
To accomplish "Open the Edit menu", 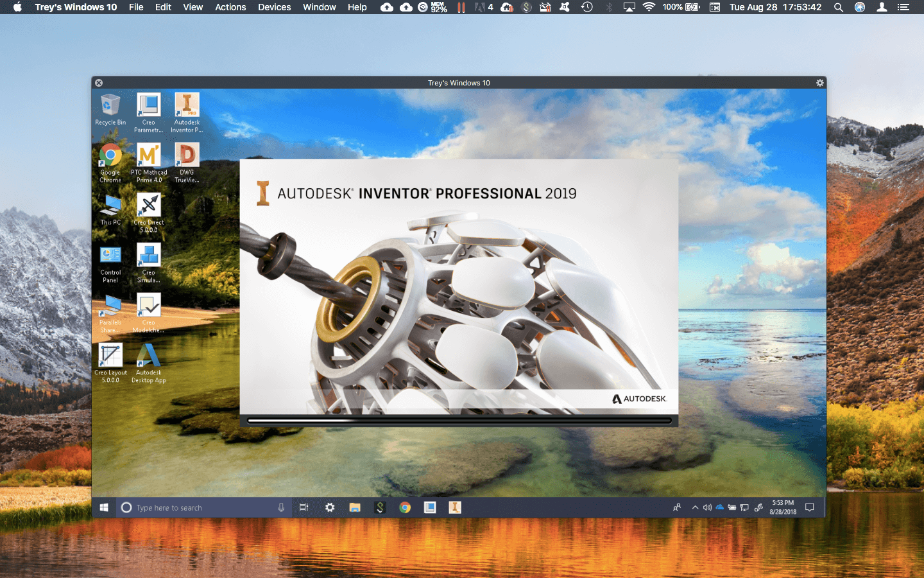I will (163, 7).
